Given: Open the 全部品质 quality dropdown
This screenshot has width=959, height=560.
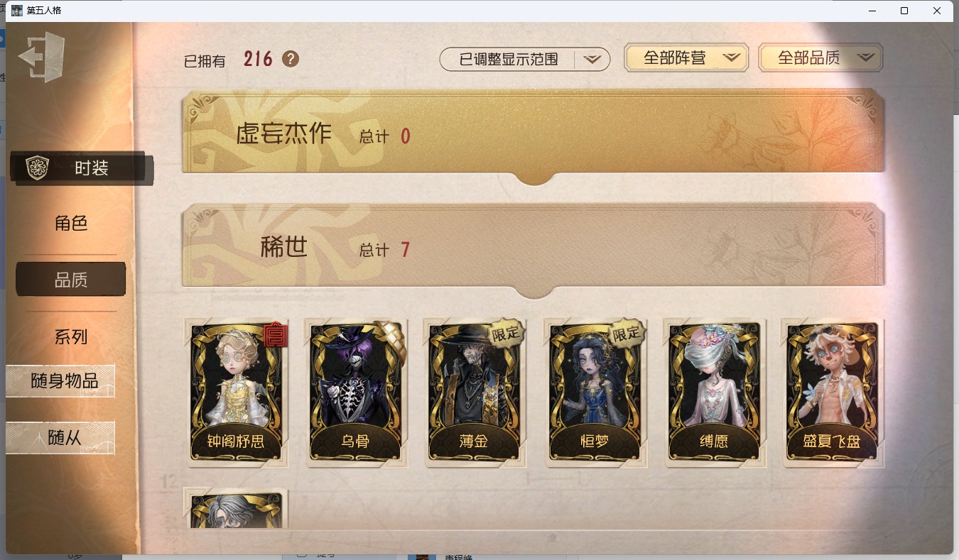Looking at the screenshot, I should [x=820, y=58].
